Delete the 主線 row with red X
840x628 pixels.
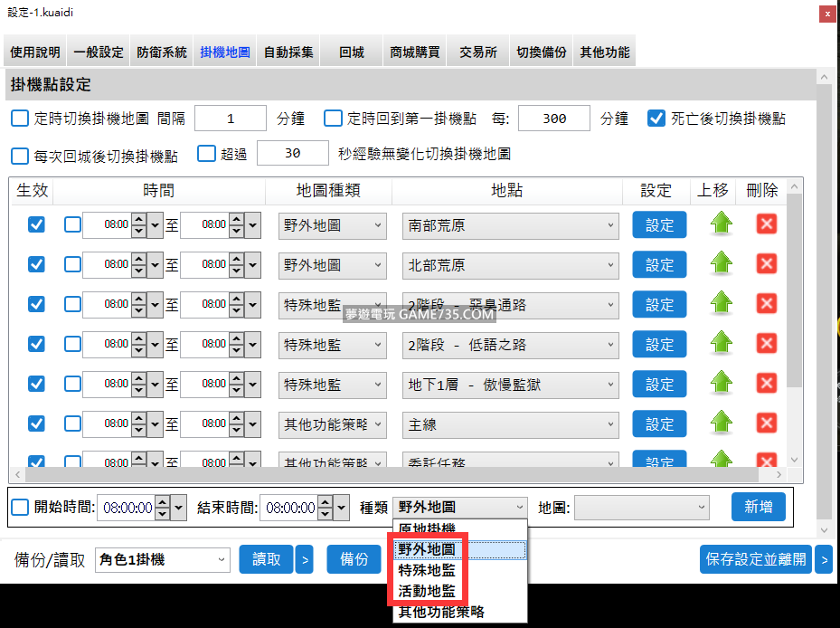tap(767, 423)
